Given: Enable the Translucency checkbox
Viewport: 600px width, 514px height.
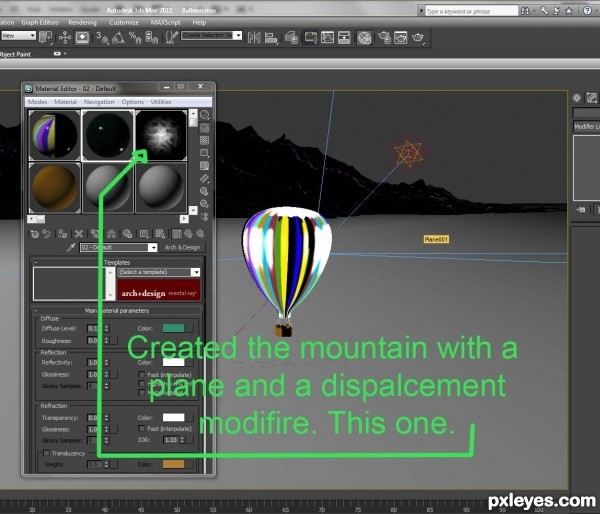Looking at the screenshot, I should [46, 453].
